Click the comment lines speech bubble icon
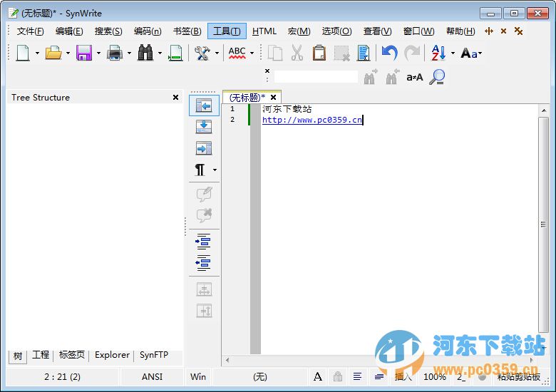Image resolution: width=556 pixels, height=392 pixels. click(204, 195)
